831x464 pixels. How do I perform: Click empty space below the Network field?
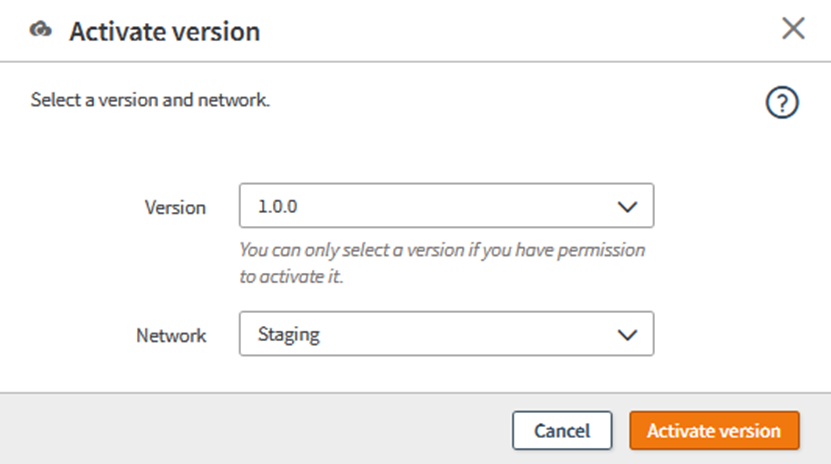tap(446, 375)
